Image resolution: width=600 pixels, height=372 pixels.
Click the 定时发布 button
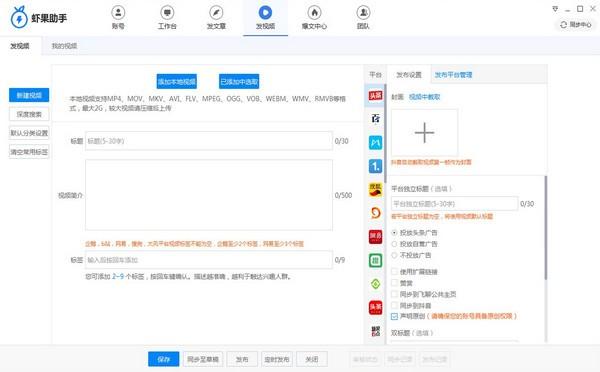coord(277,359)
